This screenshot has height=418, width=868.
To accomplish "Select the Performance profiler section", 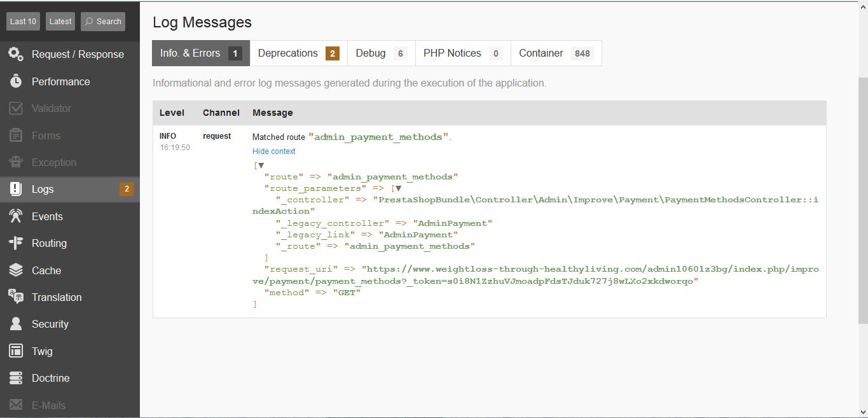I will [x=60, y=81].
